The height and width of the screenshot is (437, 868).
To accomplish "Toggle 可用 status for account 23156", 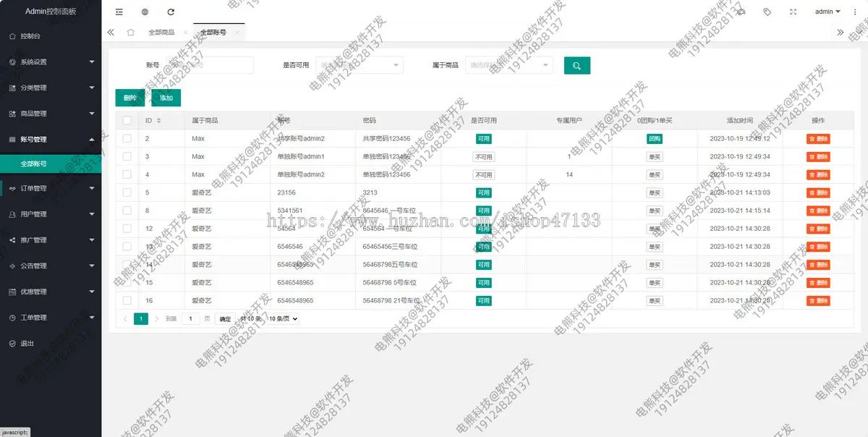I will [484, 192].
